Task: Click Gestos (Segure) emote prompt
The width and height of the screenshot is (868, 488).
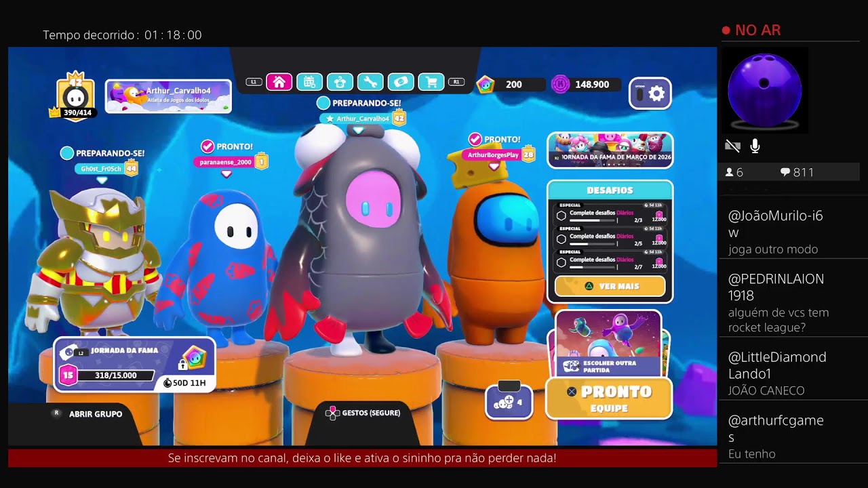Action: click(363, 413)
